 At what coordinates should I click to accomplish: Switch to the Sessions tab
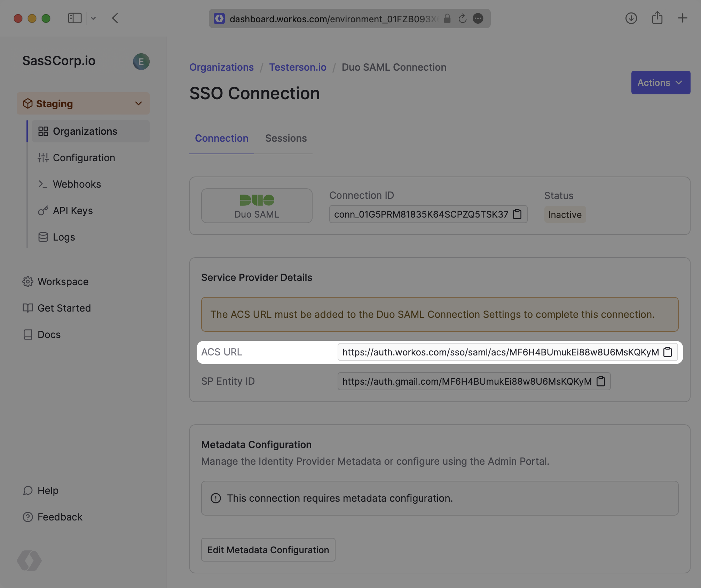pyautogui.click(x=286, y=138)
